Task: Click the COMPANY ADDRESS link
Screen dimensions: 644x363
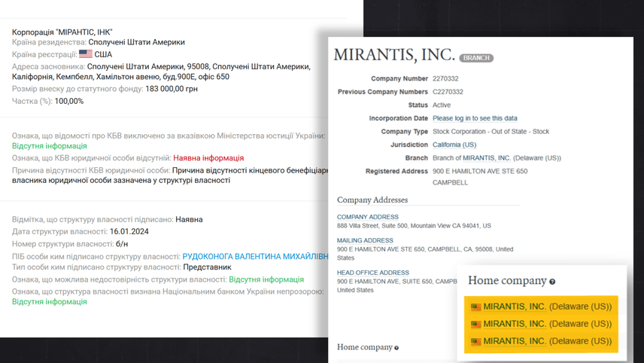Action: coord(368,217)
